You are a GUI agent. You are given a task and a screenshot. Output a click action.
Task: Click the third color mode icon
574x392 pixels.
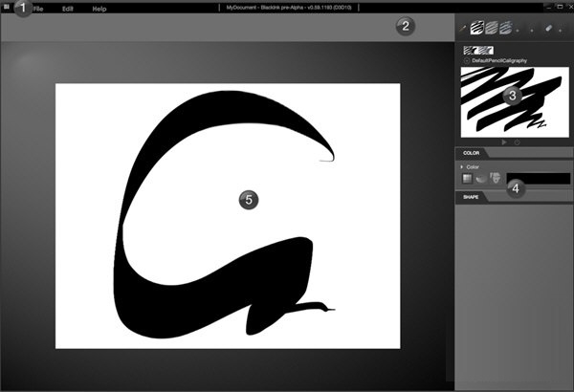click(x=496, y=178)
